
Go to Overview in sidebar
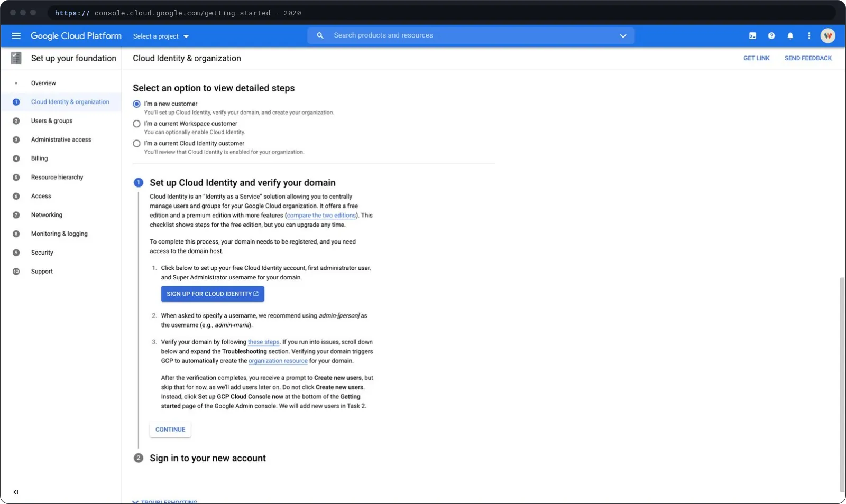43,83
